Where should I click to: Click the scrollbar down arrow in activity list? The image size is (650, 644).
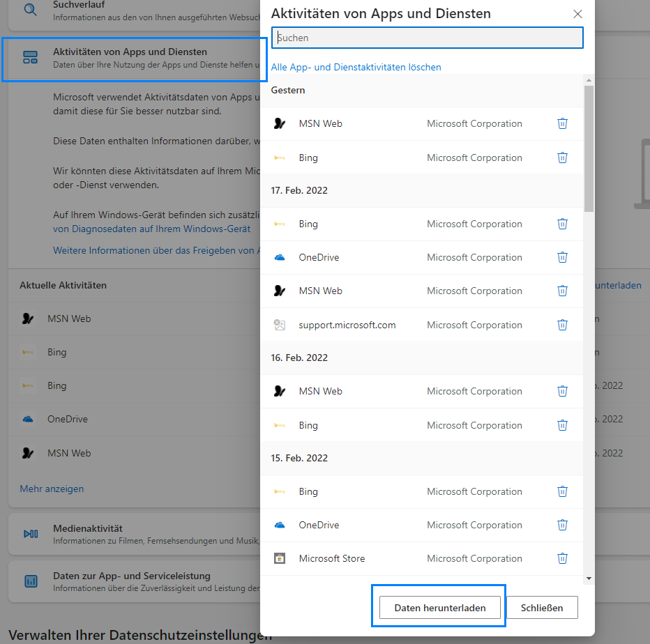point(589,578)
